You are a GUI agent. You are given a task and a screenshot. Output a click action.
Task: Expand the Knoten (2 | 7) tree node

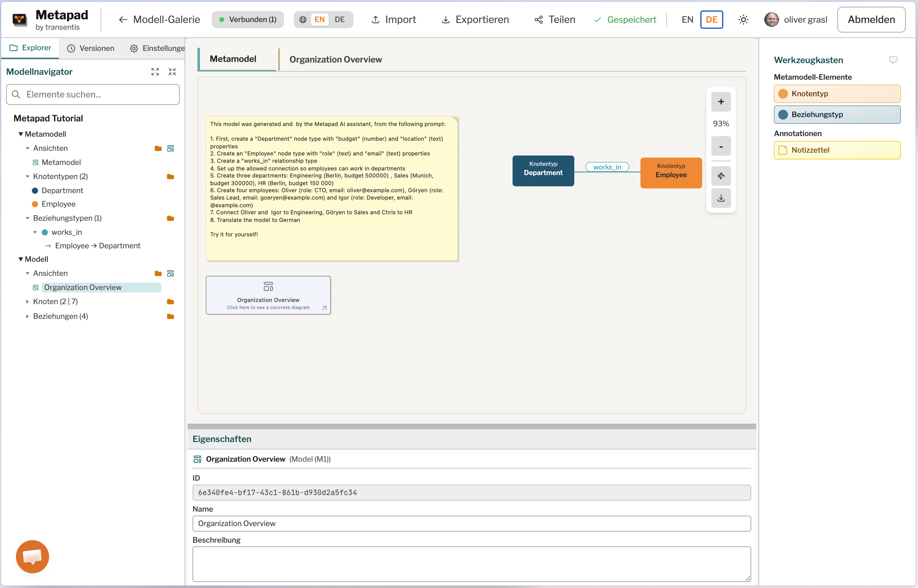[x=28, y=302]
